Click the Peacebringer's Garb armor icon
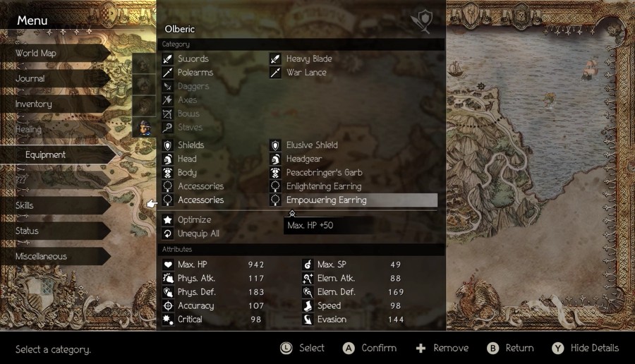This screenshot has height=364, width=635. coord(275,173)
